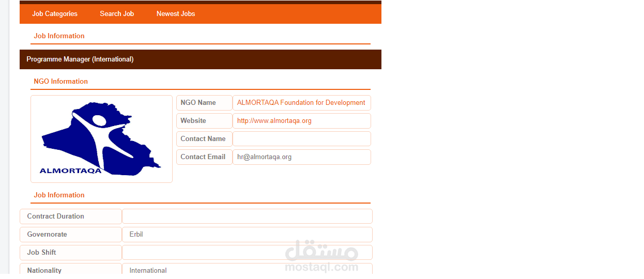
Task: Click the NGO Information section heading
Action: click(x=61, y=82)
